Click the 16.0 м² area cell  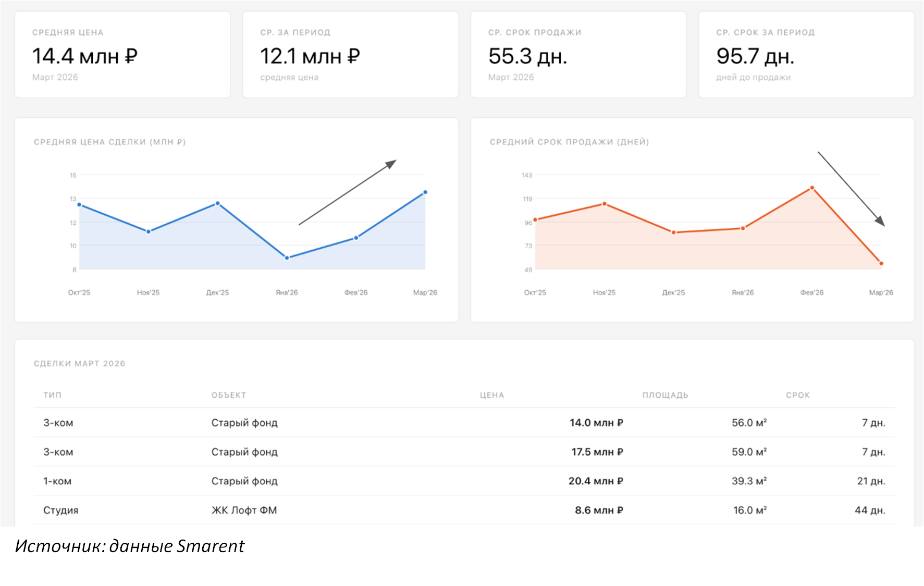(750, 510)
